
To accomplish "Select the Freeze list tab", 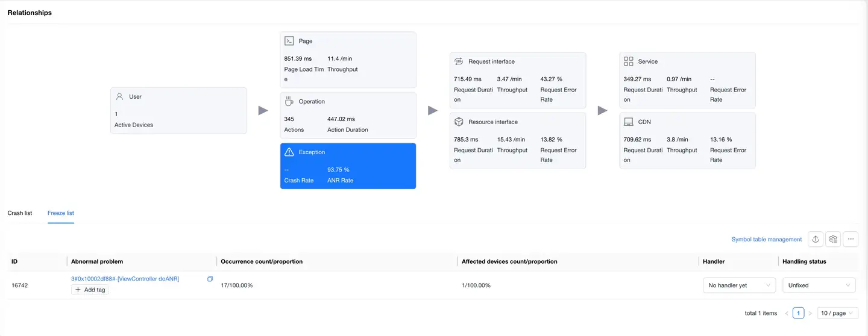I will [61, 213].
